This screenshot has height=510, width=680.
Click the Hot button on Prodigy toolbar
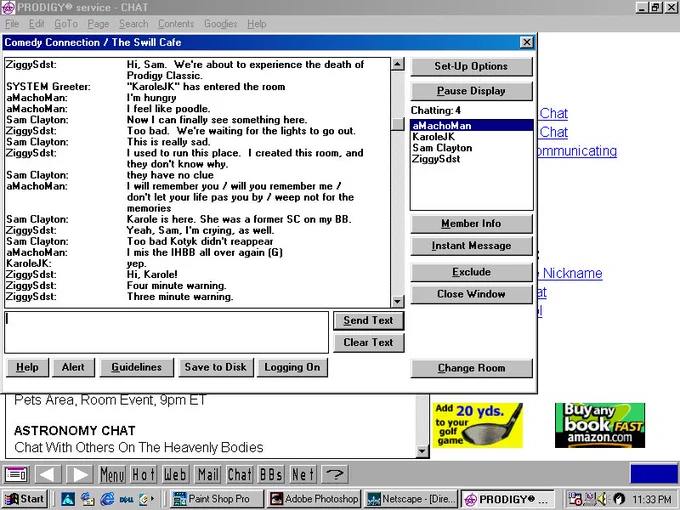tap(144, 474)
